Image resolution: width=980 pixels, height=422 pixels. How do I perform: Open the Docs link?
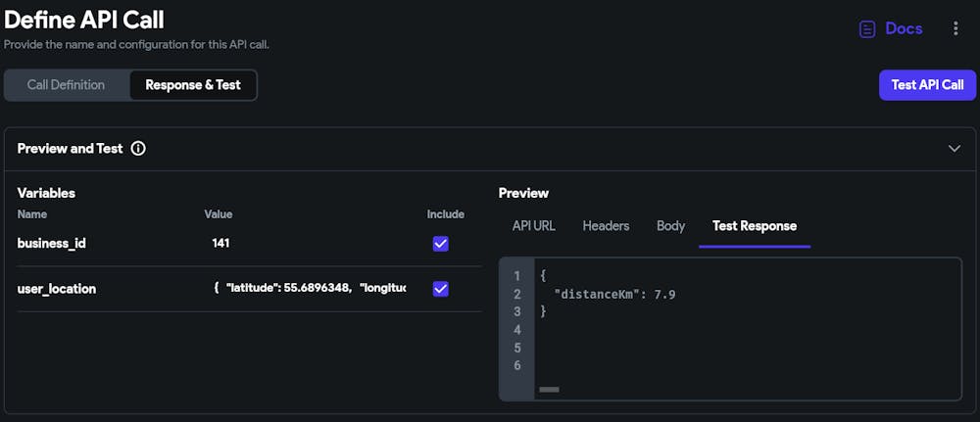pos(903,29)
